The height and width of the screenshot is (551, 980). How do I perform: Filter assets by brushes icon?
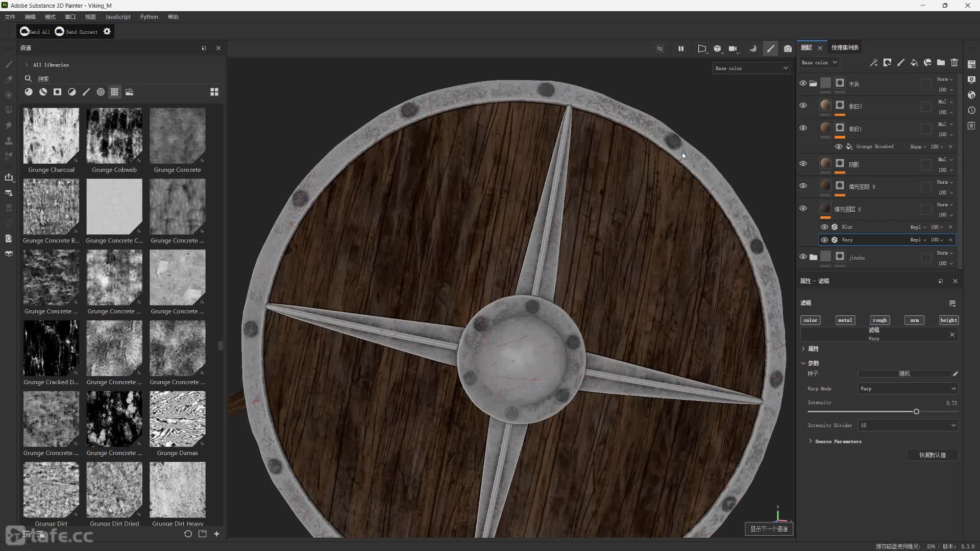point(86,92)
